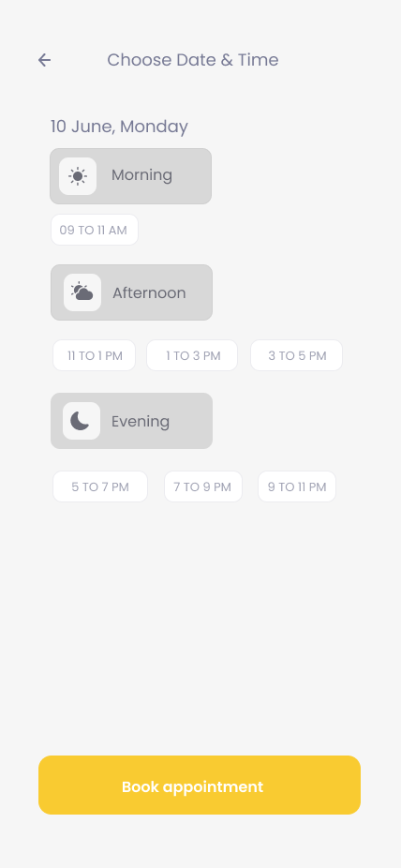The image size is (401, 868).
Task: Collapse the gray Afternoon section card
Action: pos(132,292)
